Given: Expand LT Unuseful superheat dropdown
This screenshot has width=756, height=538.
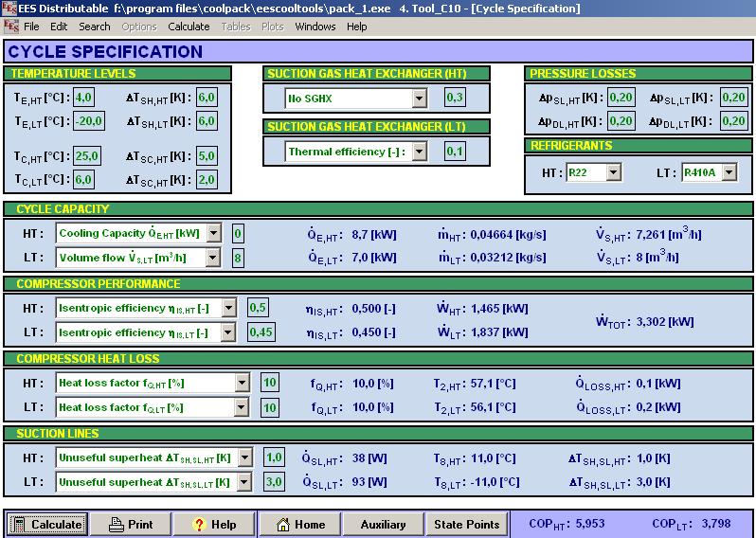Looking at the screenshot, I should click(x=244, y=481).
